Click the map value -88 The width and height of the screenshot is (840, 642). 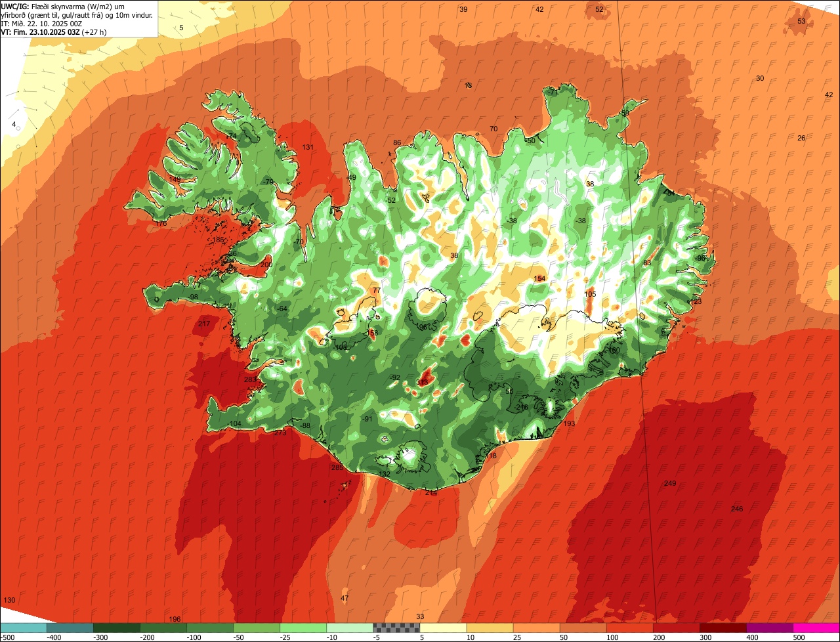tap(304, 426)
